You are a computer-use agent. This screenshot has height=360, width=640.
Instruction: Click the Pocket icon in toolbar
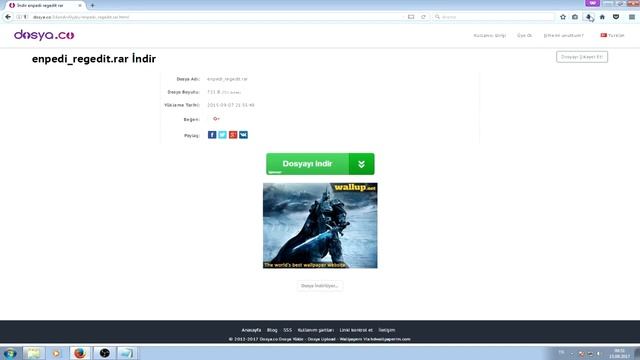(616, 17)
